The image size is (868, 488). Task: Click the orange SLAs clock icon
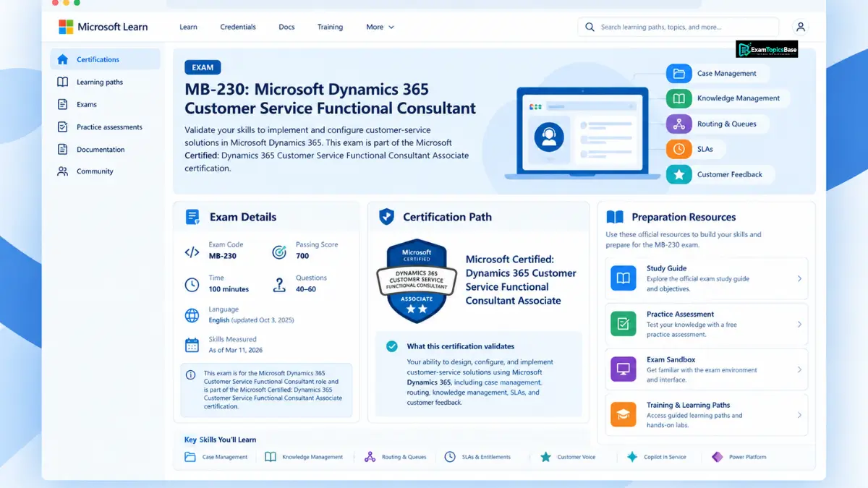[678, 149]
